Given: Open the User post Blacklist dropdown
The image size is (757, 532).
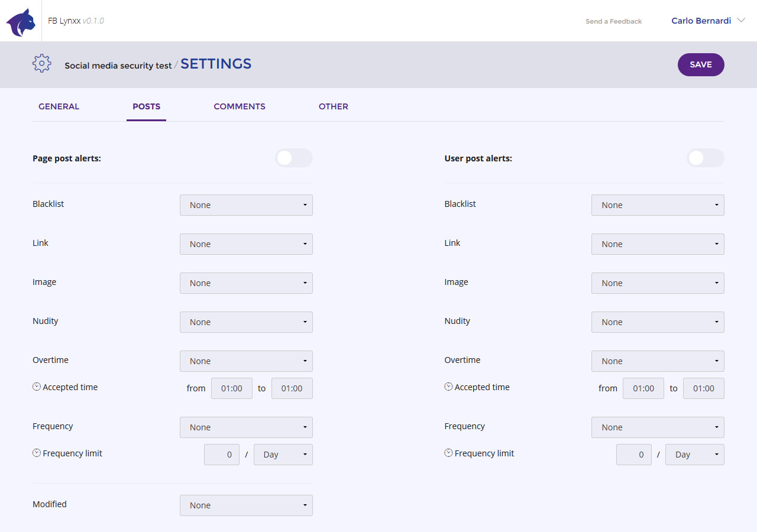Looking at the screenshot, I should (658, 205).
